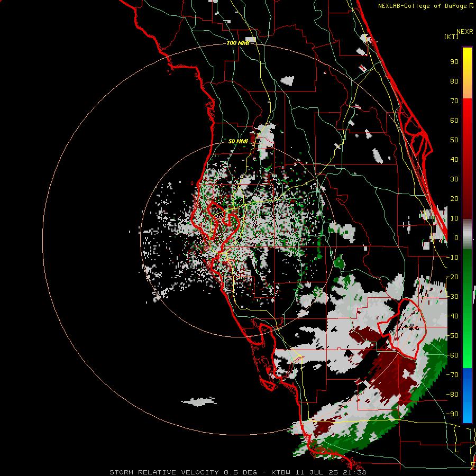Click the NEXR label at top right

(x=465, y=32)
